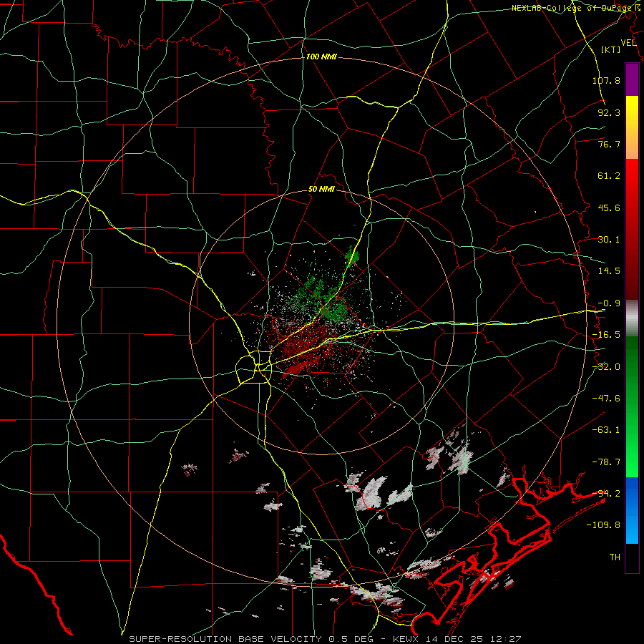Click the "50 NMI" range ring label

click(321, 190)
